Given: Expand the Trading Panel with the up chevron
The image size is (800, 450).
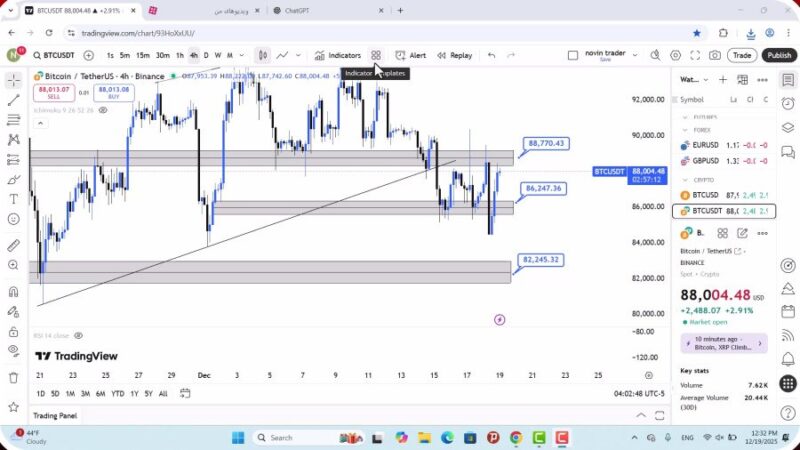Looking at the screenshot, I should (640, 415).
